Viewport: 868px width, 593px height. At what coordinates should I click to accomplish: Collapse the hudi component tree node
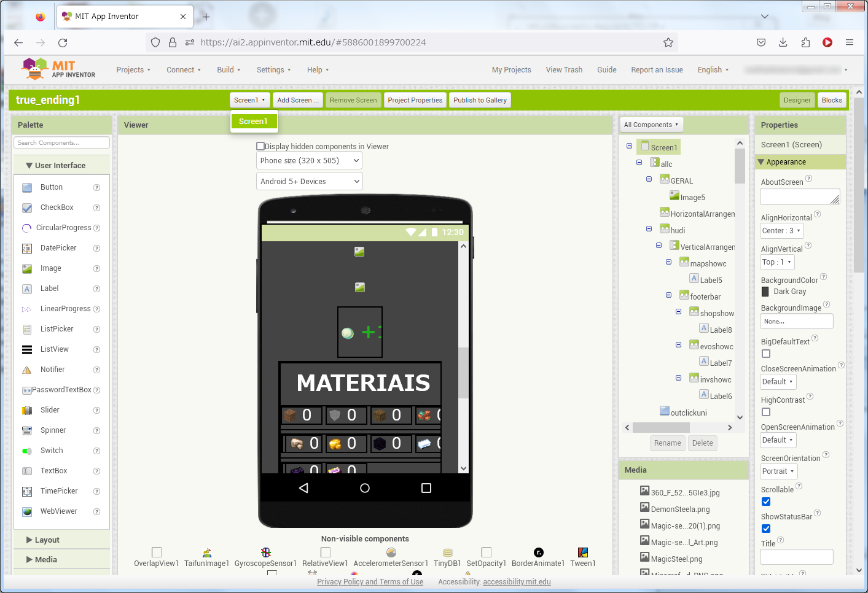[x=649, y=228]
